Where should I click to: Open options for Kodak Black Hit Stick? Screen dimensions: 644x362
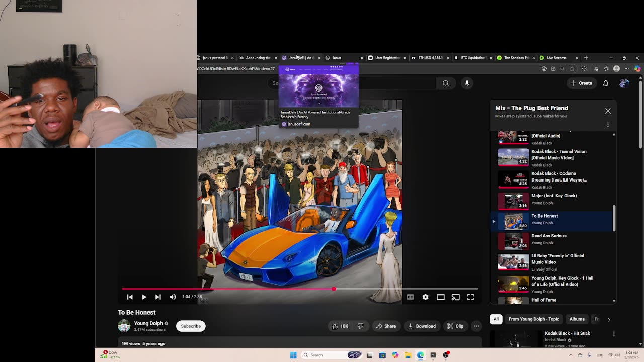614,334
